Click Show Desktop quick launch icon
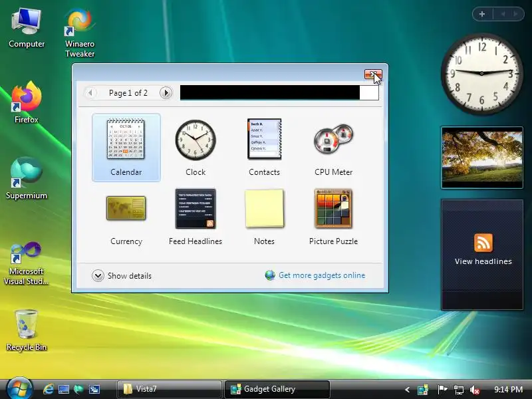 click(63, 389)
